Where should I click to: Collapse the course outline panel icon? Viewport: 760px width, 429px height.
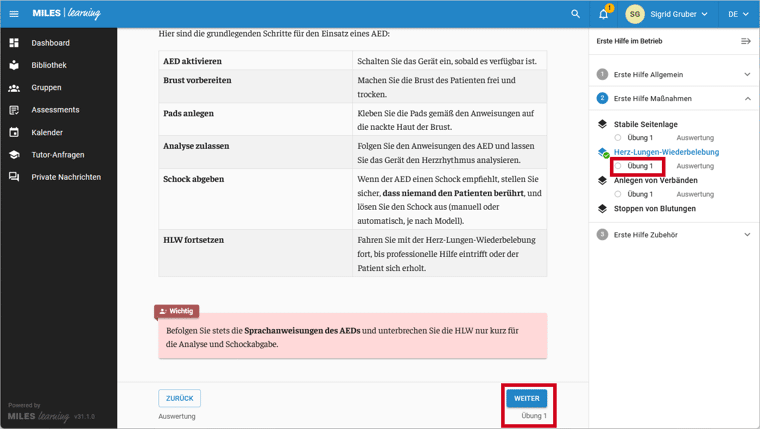coord(745,41)
